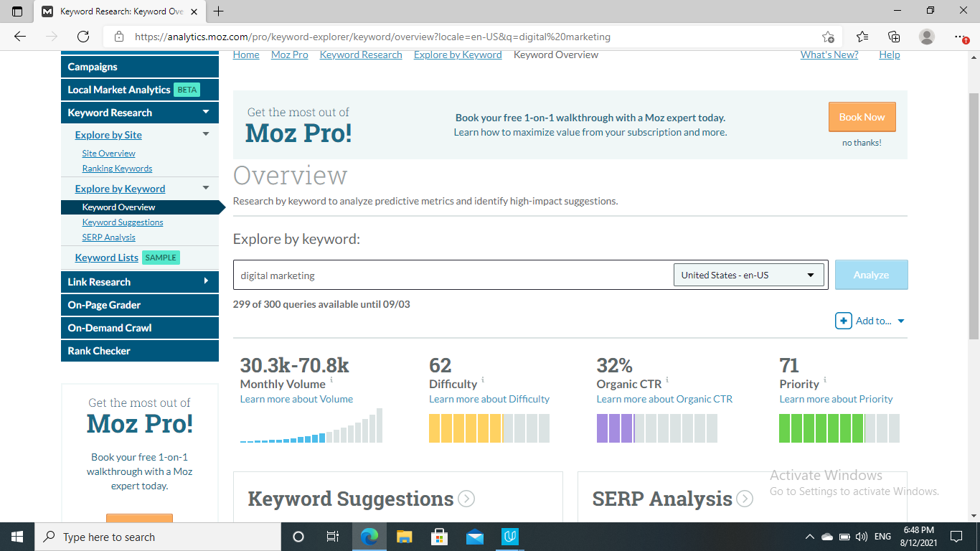Viewport: 980px width, 551px height.
Task: Click the browser back arrow
Action: click(x=20, y=37)
